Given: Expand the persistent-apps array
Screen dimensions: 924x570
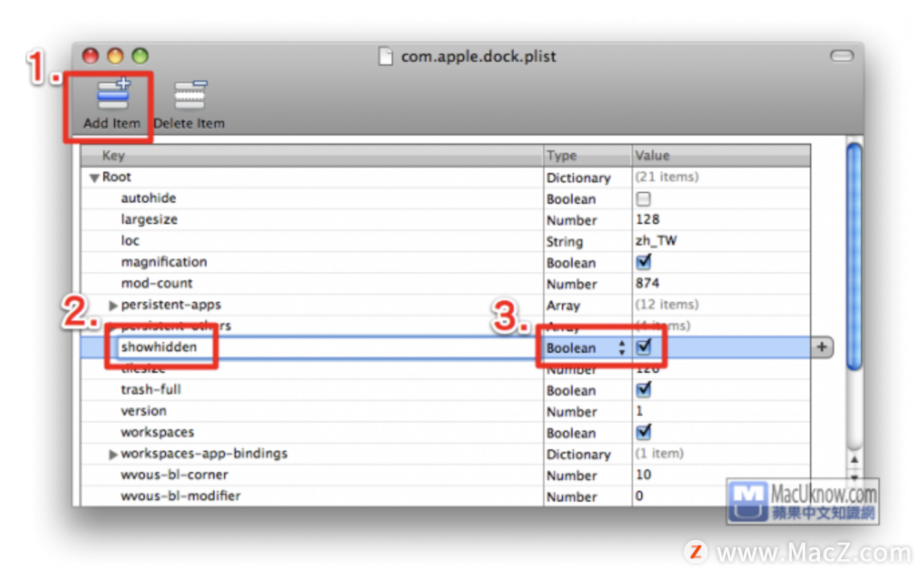Looking at the screenshot, I should (x=113, y=305).
